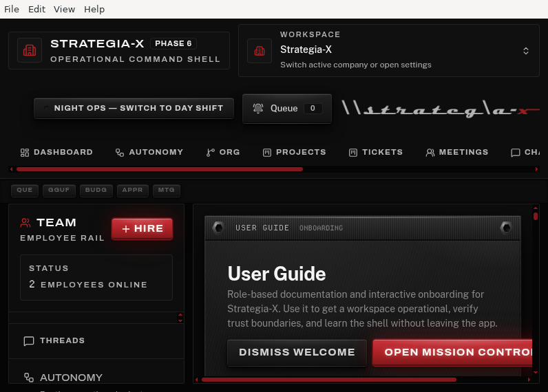548x392 pixels.
Task: Toggle Night Ops to day shift
Action: (x=134, y=108)
